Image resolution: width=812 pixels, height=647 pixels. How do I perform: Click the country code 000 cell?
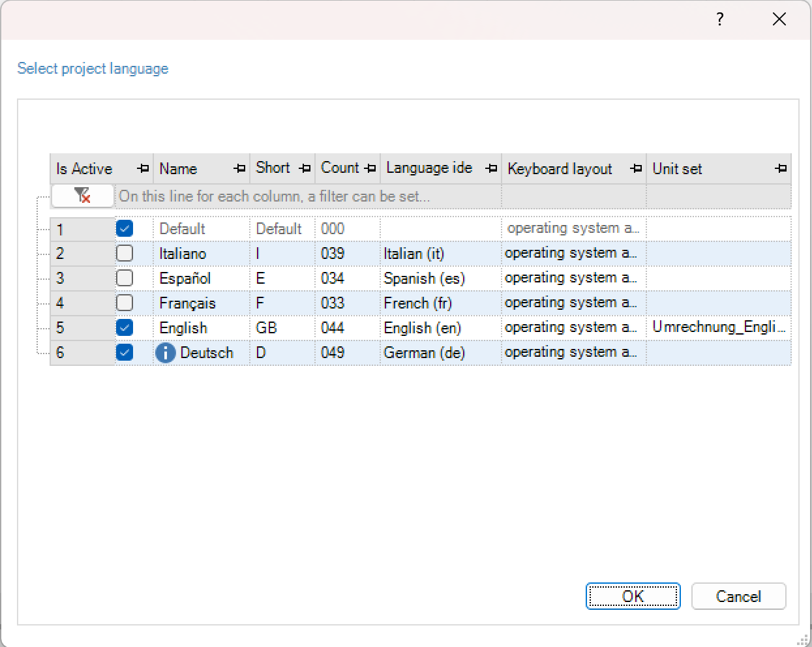[x=348, y=229]
